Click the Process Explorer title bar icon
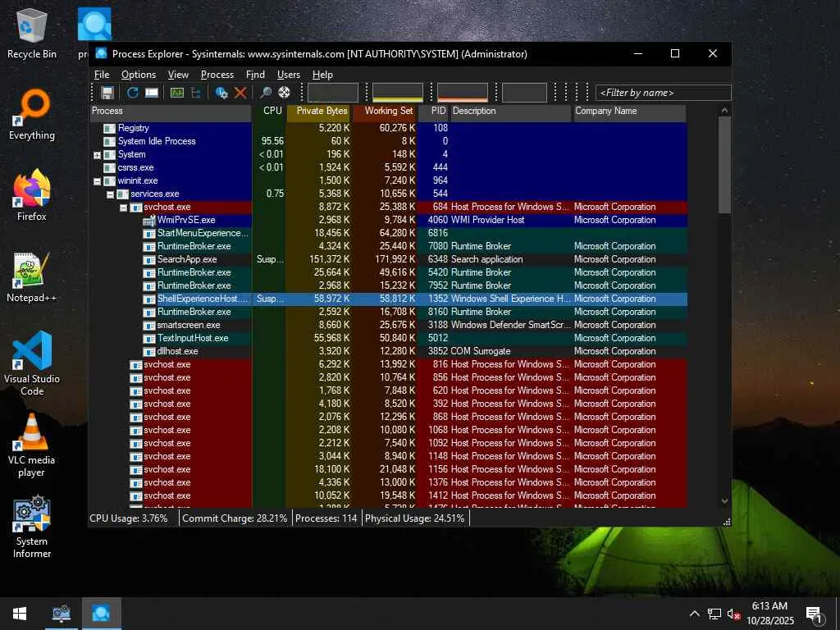The image size is (840, 630). click(101, 53)
